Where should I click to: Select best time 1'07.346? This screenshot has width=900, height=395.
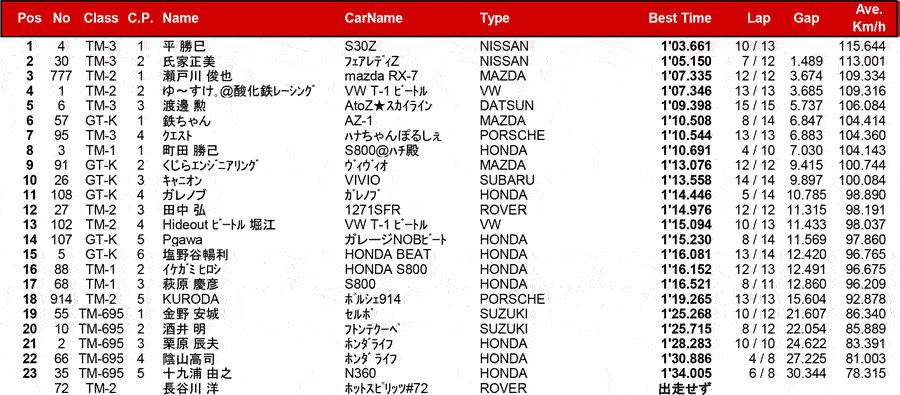(x=686, y=91)
